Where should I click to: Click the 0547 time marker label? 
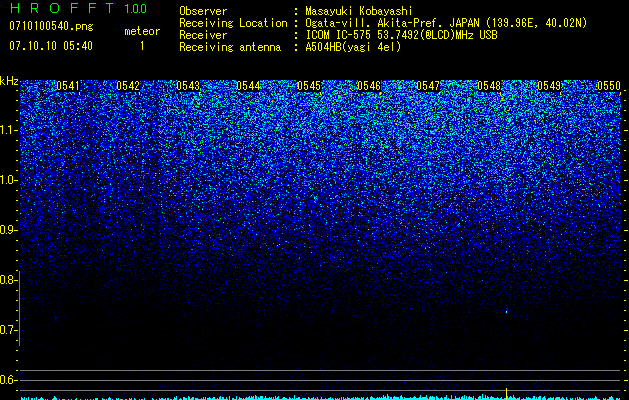click(x=428, y=86)
